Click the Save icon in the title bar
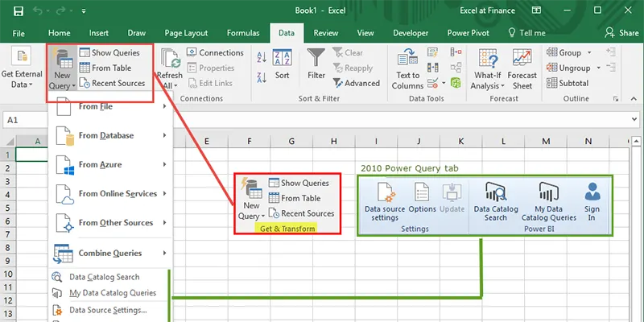Screen dimensions: 644x322 click(19, 11)
